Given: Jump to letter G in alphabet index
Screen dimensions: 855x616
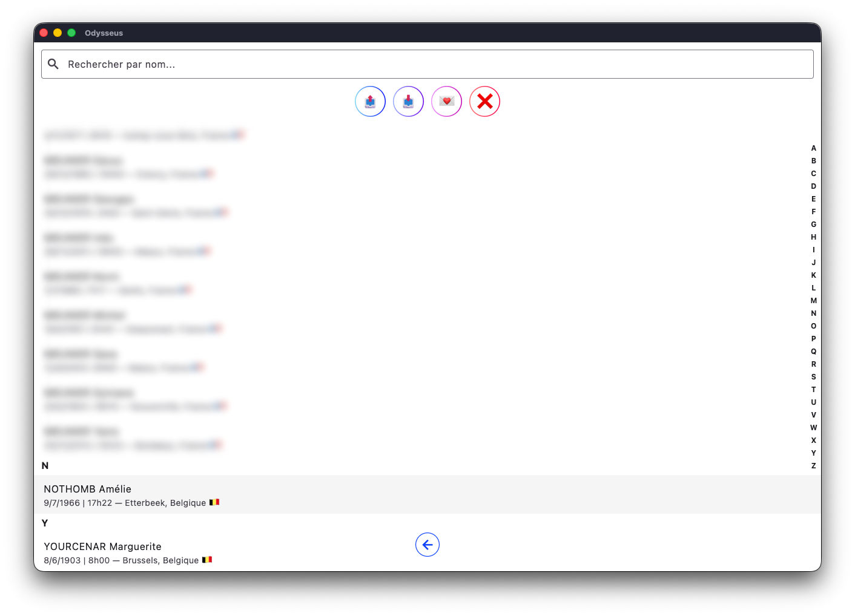Looking at the screenshot, I should click(814, 224).
